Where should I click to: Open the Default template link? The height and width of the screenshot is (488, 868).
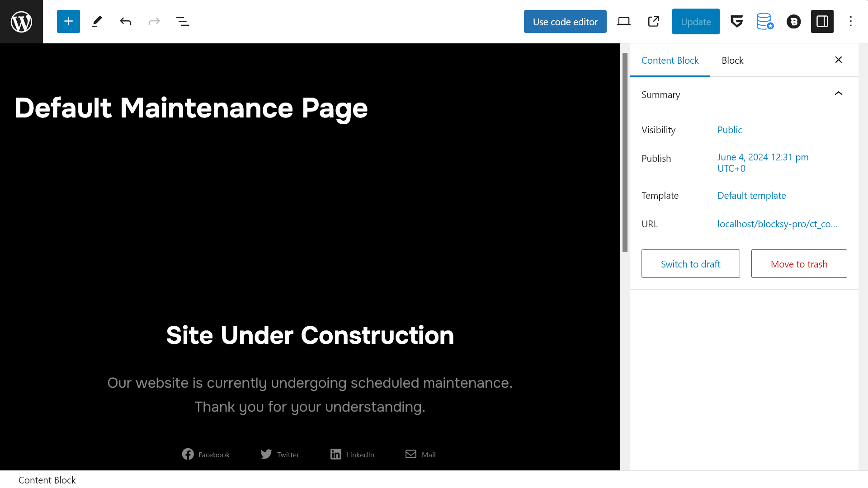(x=751, y=196)
